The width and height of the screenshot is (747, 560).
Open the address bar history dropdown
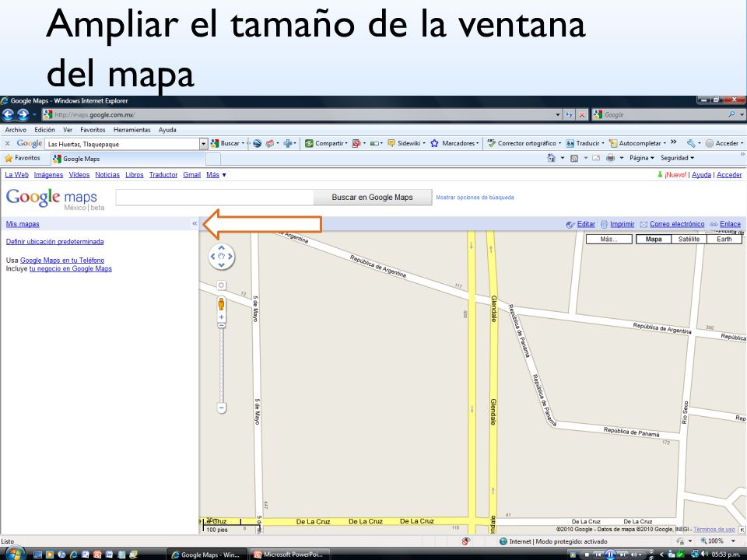pos(558,115)
